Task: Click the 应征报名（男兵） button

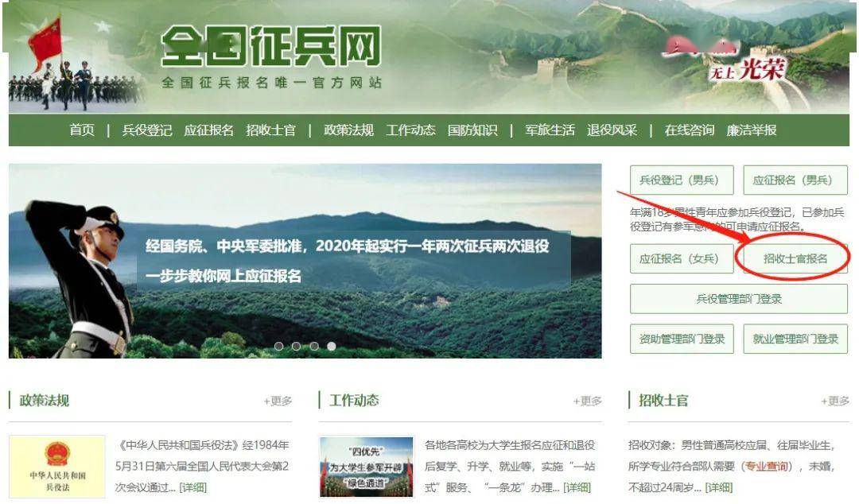Action: tap(795, 180)
